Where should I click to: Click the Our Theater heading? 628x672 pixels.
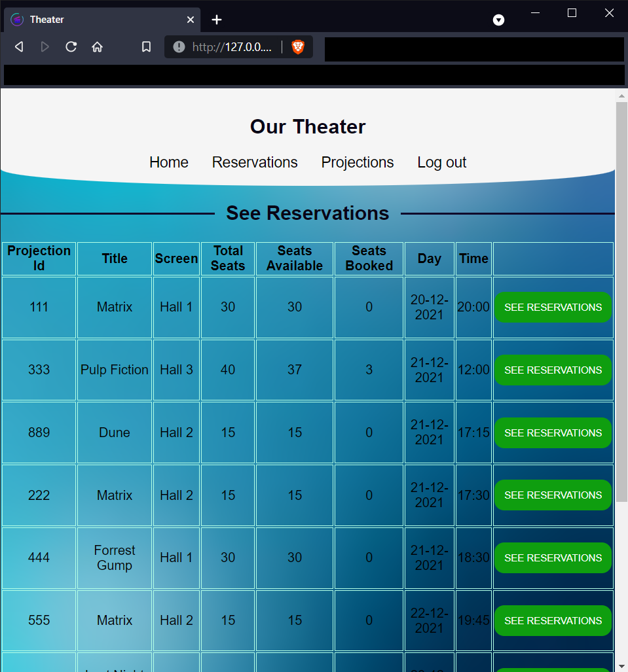coord(308,127)
